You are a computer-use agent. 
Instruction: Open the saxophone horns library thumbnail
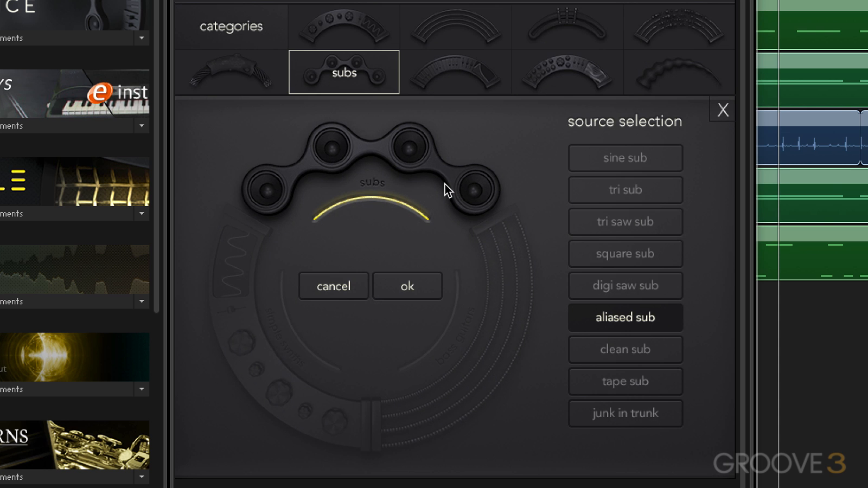pyautogui.click(x=74, y=445)
